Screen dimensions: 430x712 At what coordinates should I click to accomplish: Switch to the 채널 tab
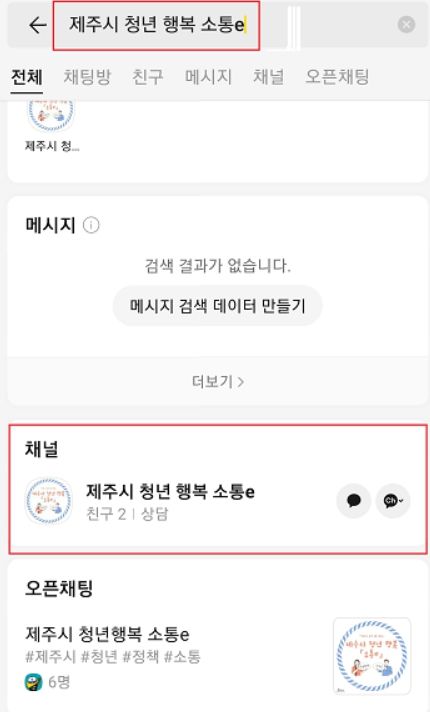[268, 77]
